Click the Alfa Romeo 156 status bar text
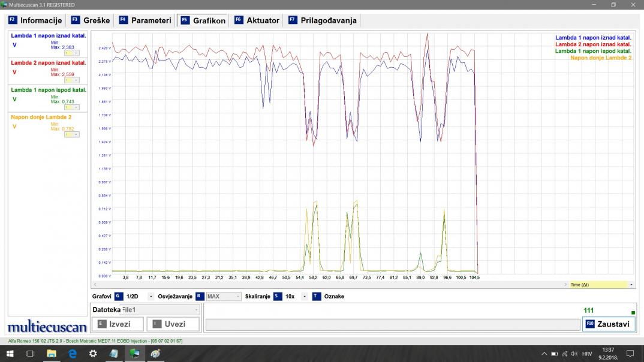 point(95,341)
